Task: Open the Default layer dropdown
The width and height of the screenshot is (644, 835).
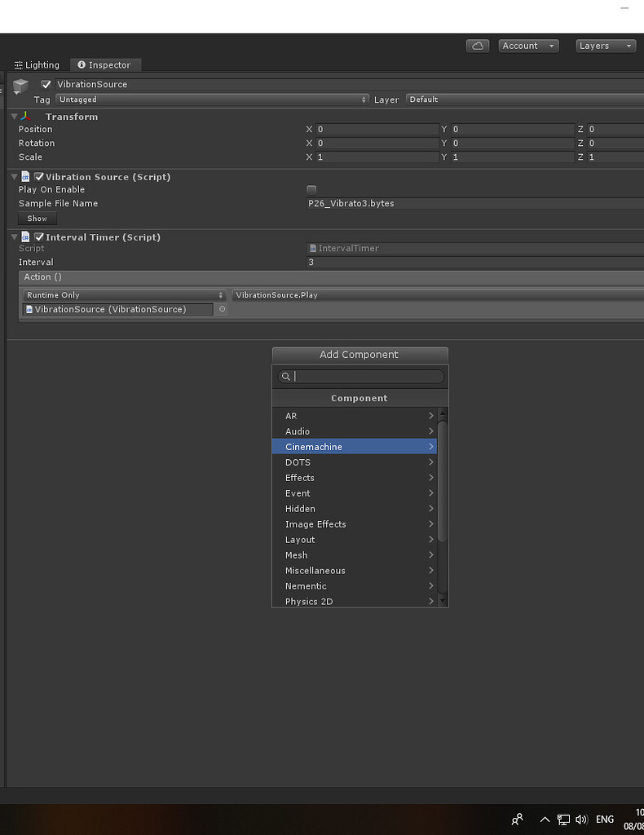Action: [525, 99]
